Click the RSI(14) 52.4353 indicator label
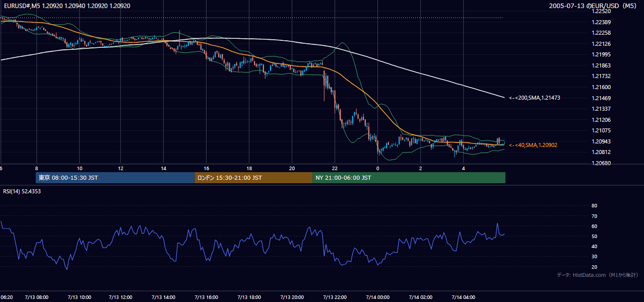This screenshot has height=302, width=644. [x=22, y=191]
